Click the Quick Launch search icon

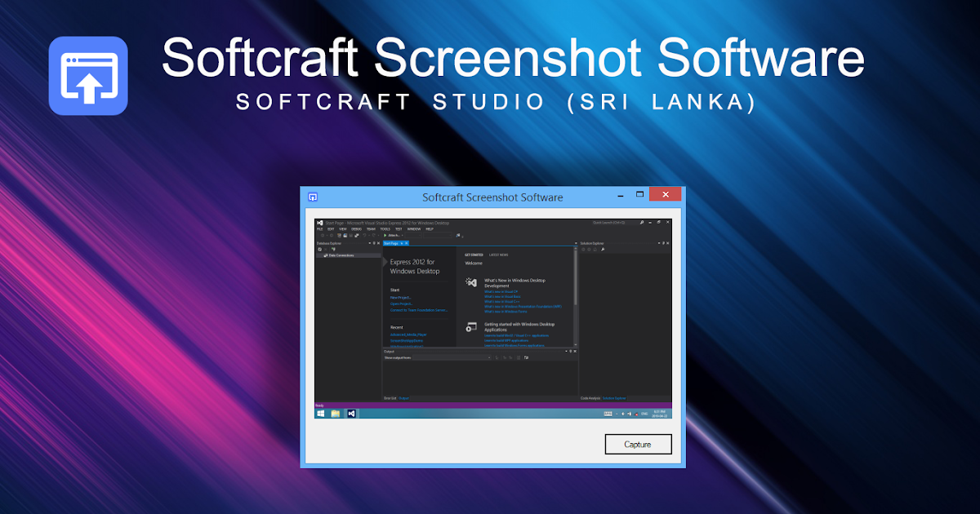[x=642, y=222]
